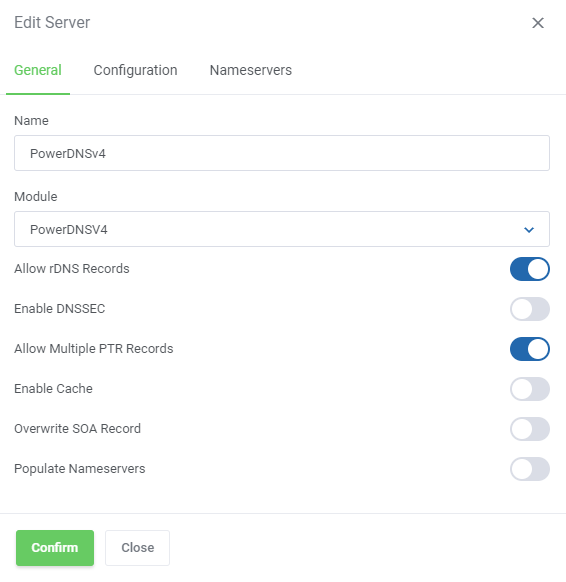Open the Nameservers tab
This screenshot has height=582, width=566.
251,70
